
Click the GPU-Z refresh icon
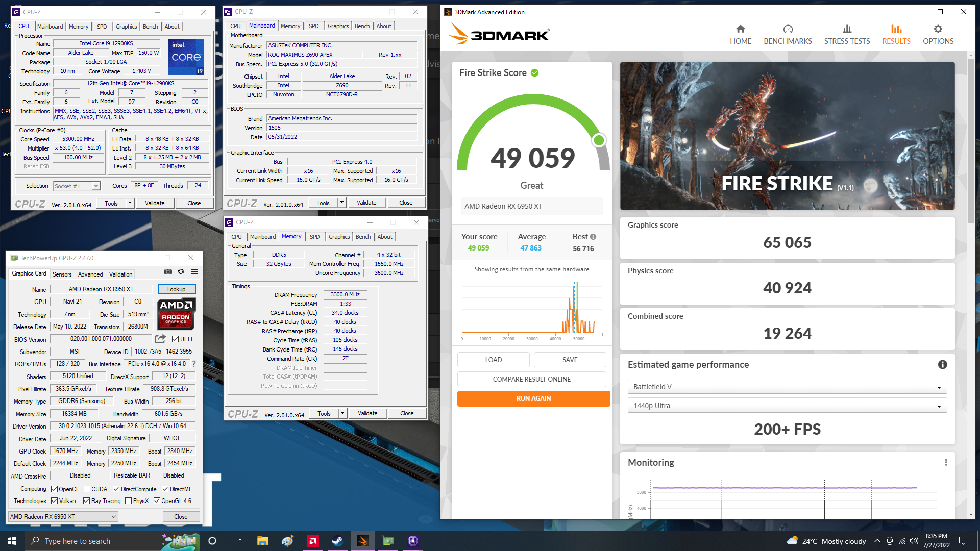coord(181,271)
